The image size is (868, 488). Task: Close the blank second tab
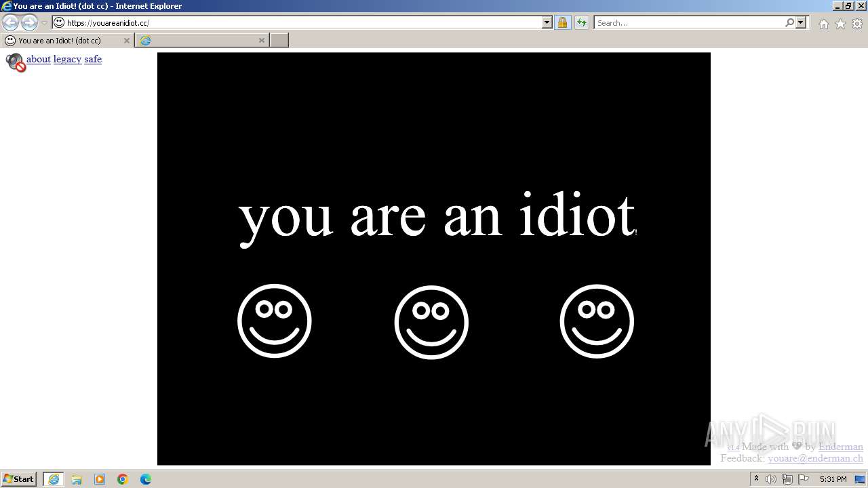coord(262,41)
